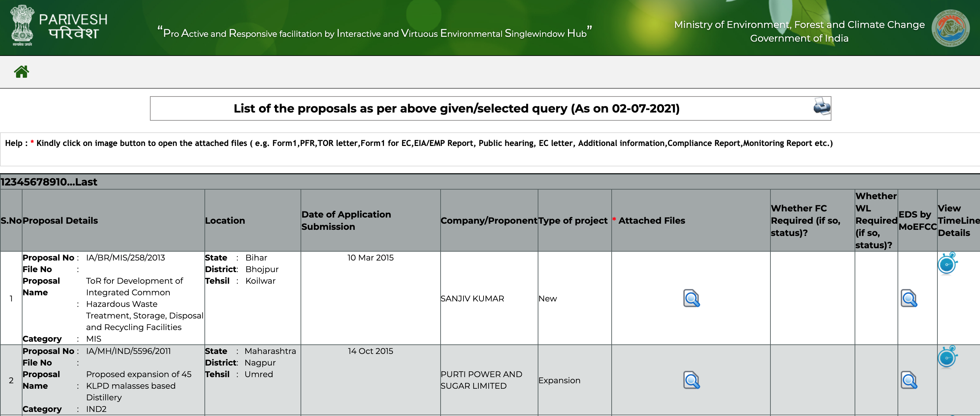Go to the Last page of results
The height and width of the screenshot is (416, 980).
point(86,182)
